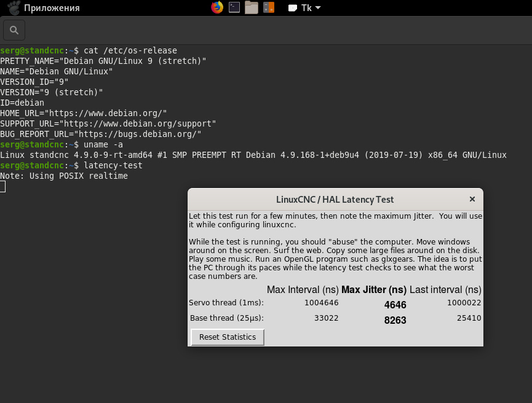This screenshot has width=532, height=403.
Task: Click the SUPPORT_URL line in terminal
Action: pos(108,123)
